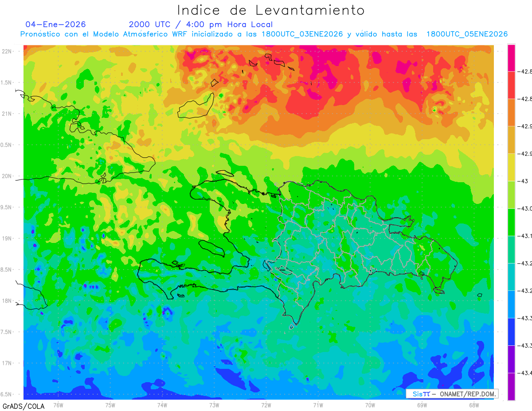Click the '-43.4' color bar value
This screenshot has width=532, height=411.
(x=526, y=373)
